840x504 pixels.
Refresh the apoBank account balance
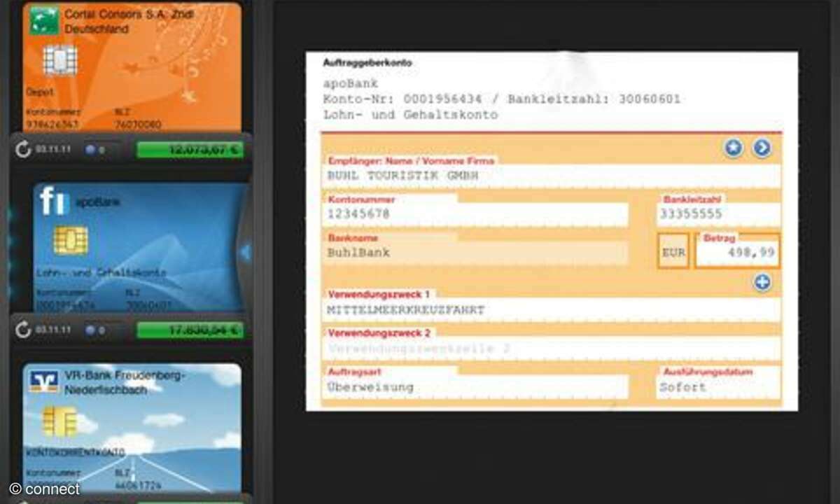pos(24,330)
